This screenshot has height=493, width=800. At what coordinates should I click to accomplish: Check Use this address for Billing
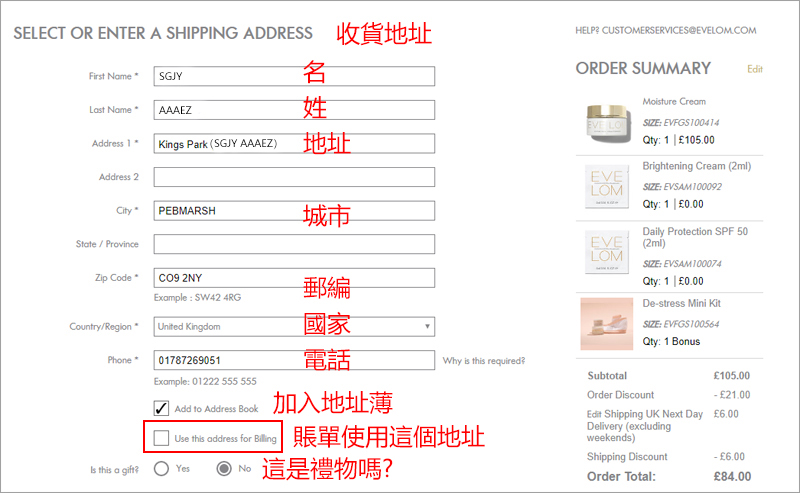coord(161,438)
